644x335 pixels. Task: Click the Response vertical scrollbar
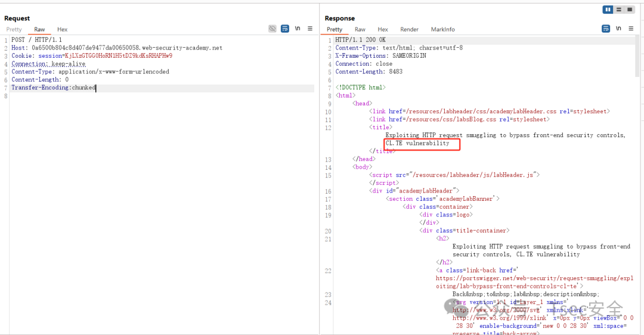637,56
